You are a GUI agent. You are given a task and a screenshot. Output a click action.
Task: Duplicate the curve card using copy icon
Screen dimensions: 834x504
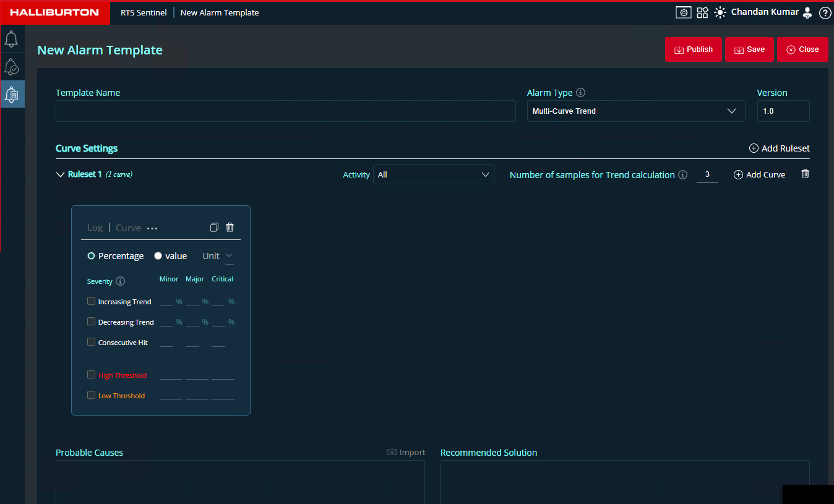click(214, 228)
